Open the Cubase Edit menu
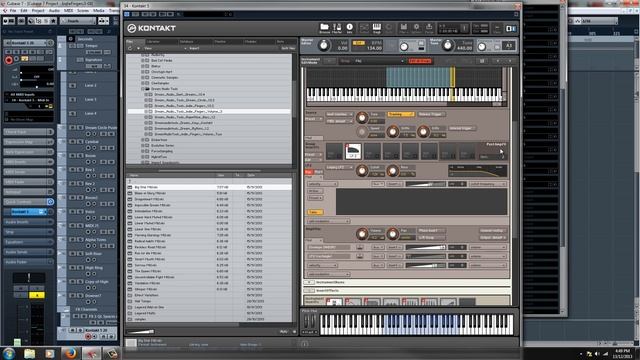Image resolution: width=640 pixels, height=360 pixels. click(x=24, y=11)
